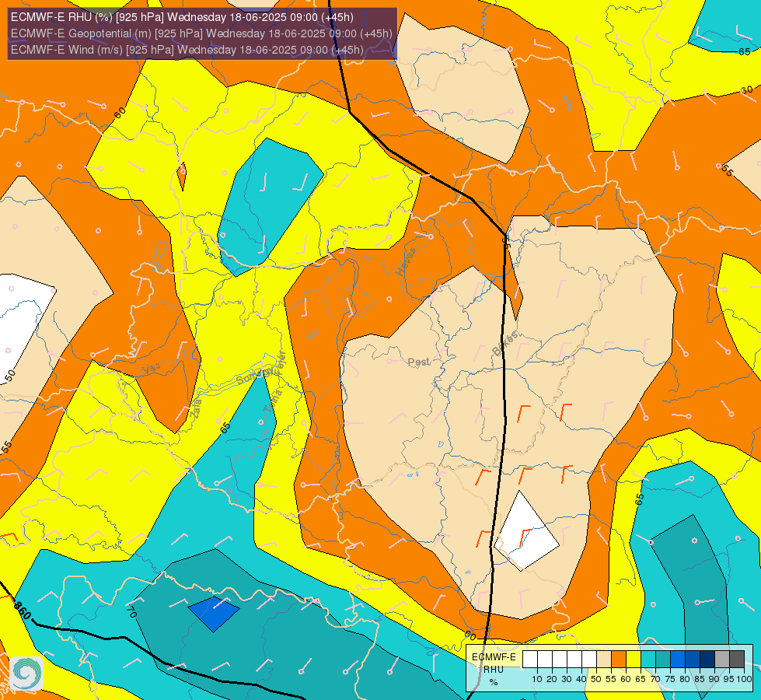Viewport: 761px width, 700px height.
Task: Pick the beige 50–55 legend swatch
Action: click(x=604, y=659)
